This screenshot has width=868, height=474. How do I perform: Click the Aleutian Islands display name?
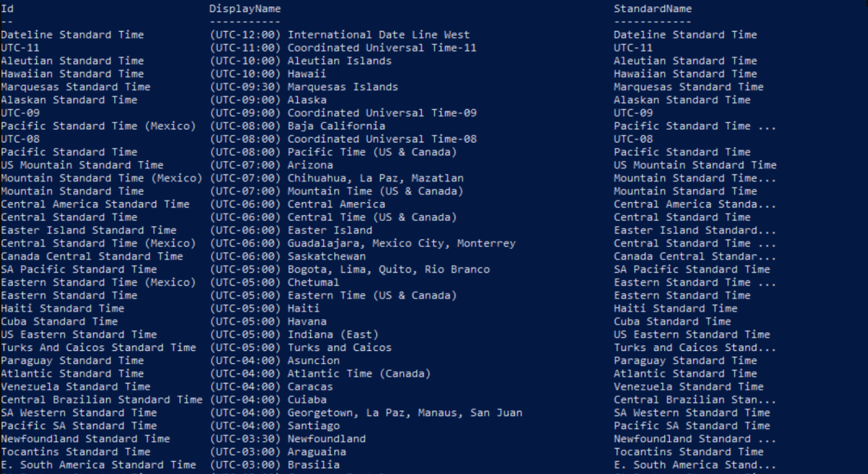(339, 60)
